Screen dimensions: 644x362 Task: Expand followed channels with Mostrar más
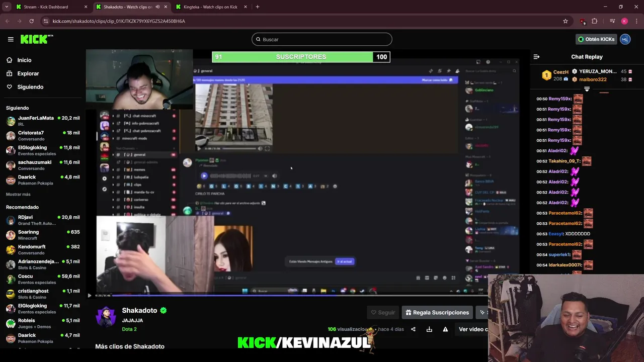pos(18,194)
